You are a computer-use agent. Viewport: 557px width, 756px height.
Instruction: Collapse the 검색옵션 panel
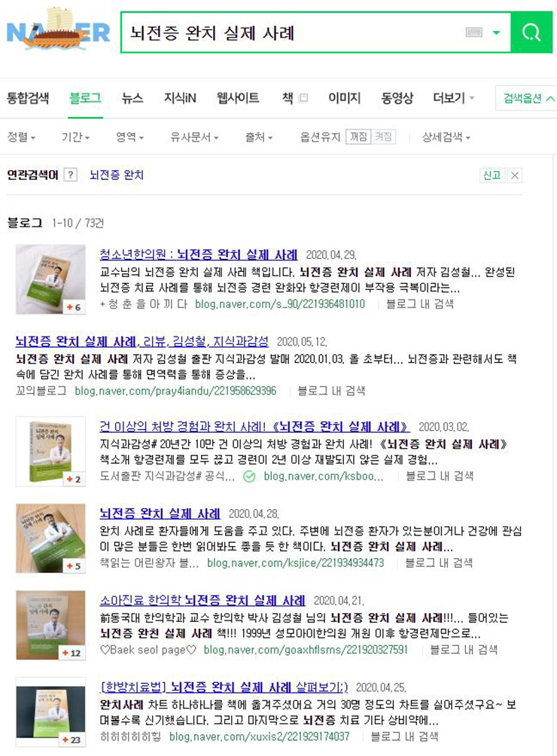tap(527, 99)
